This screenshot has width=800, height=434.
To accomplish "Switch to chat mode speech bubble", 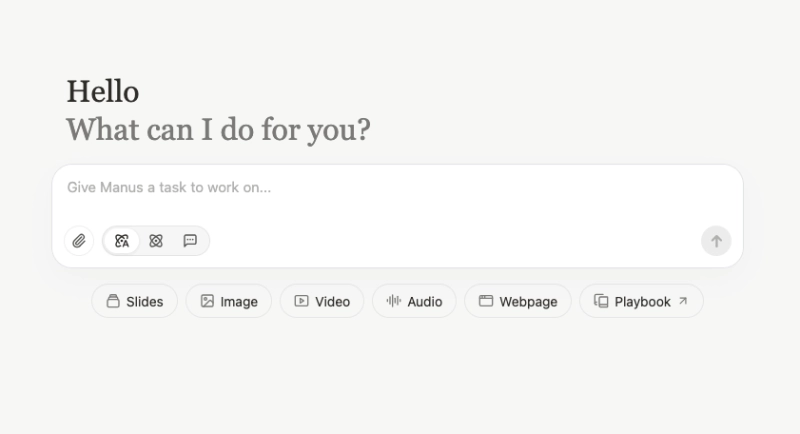I will point(190,241).
